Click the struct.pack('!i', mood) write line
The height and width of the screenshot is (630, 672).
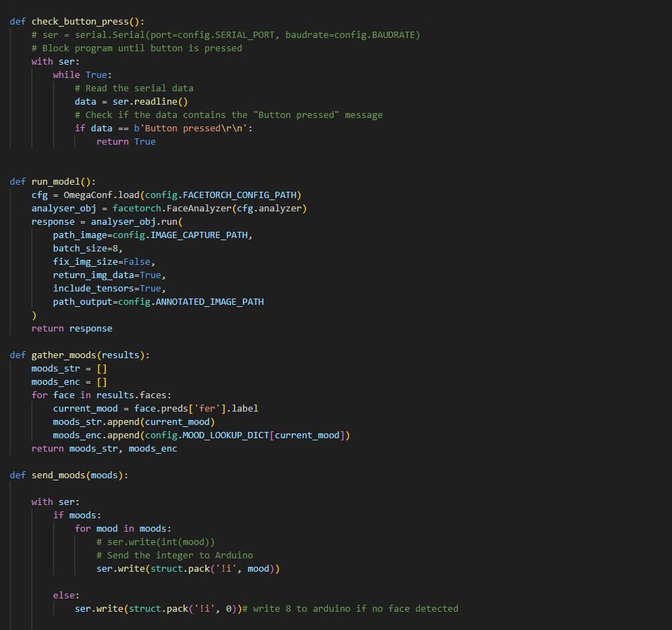tap(188, 568)
